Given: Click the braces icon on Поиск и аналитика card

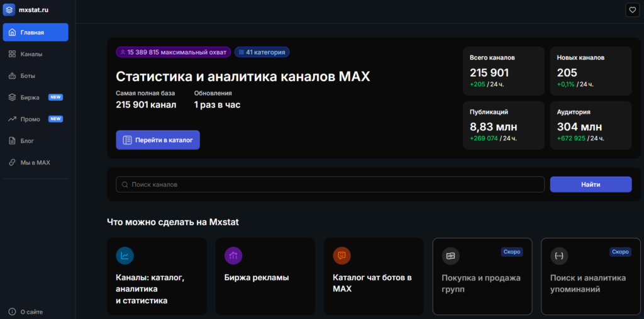Looking at the screenshot, I should coord(559,255).
